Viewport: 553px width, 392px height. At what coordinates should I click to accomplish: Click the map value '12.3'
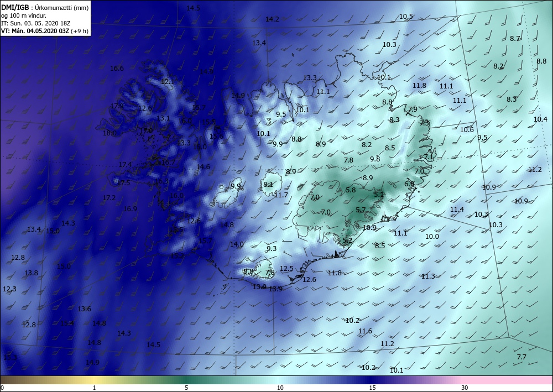pos(9,289)
